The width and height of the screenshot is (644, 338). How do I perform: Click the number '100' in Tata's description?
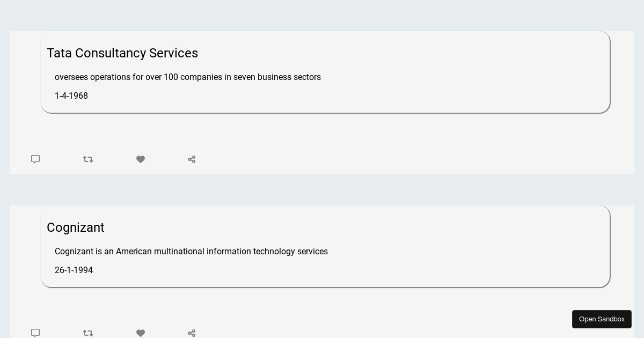point(171,77)
